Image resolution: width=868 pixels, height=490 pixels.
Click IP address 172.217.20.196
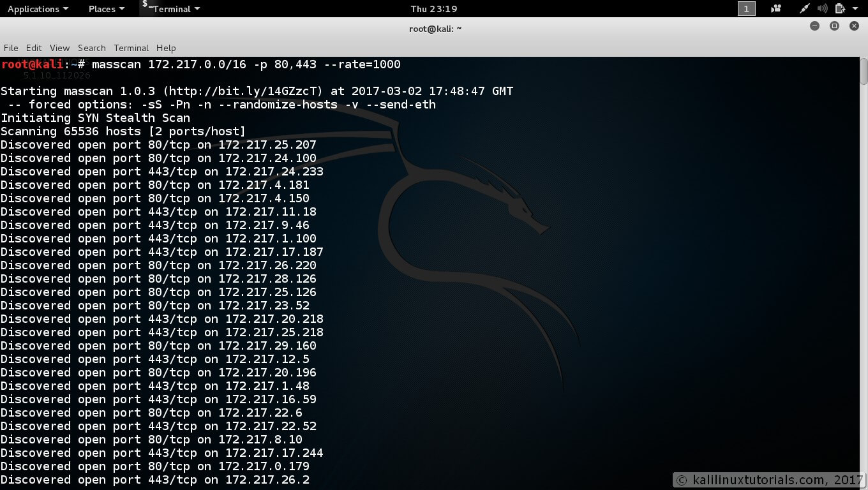(267, 373)
